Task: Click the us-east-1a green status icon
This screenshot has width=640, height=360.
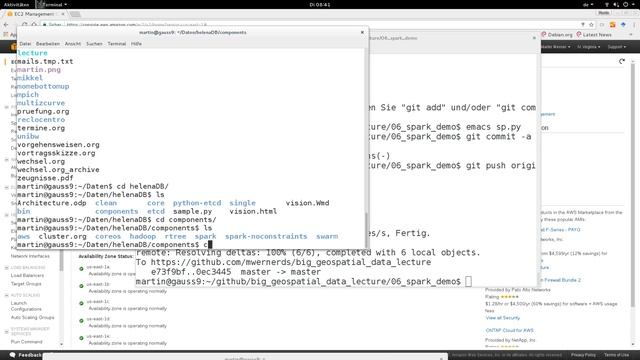Action: tap(81, 269)
